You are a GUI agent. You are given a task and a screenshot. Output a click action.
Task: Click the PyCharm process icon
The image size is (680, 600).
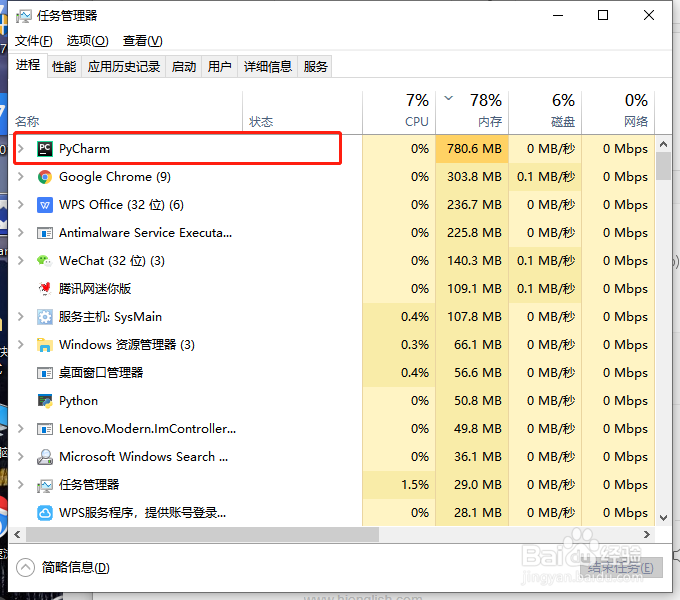click(x=45, y=149)
